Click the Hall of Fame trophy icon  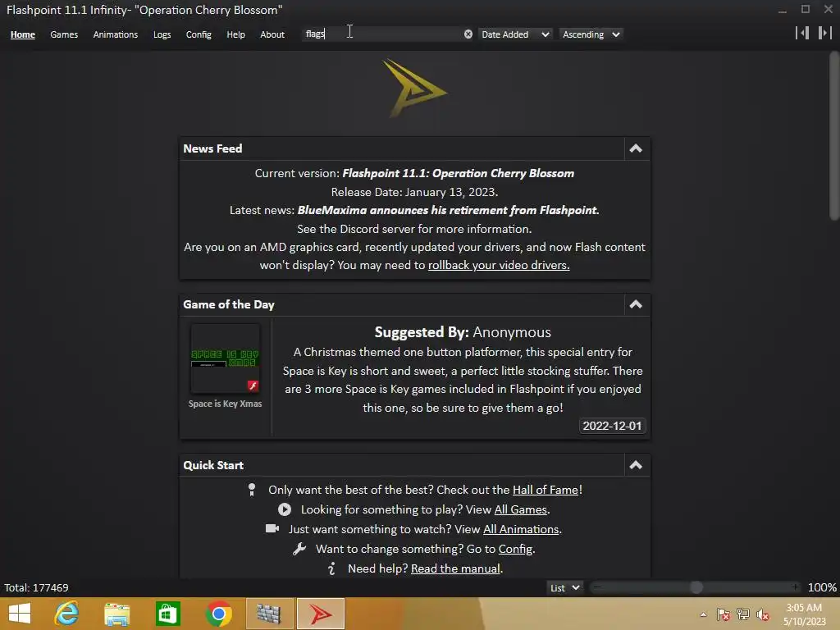pos(252,490)
